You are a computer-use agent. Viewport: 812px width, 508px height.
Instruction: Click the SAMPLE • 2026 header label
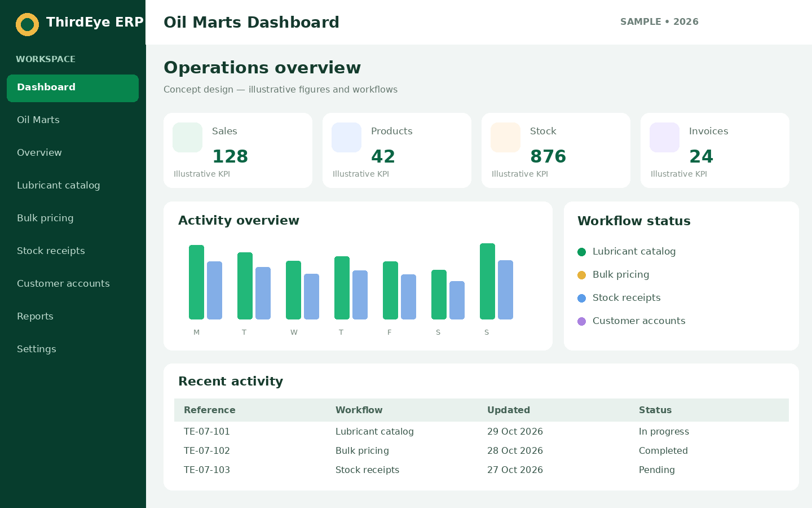click(x=659, y=21)
